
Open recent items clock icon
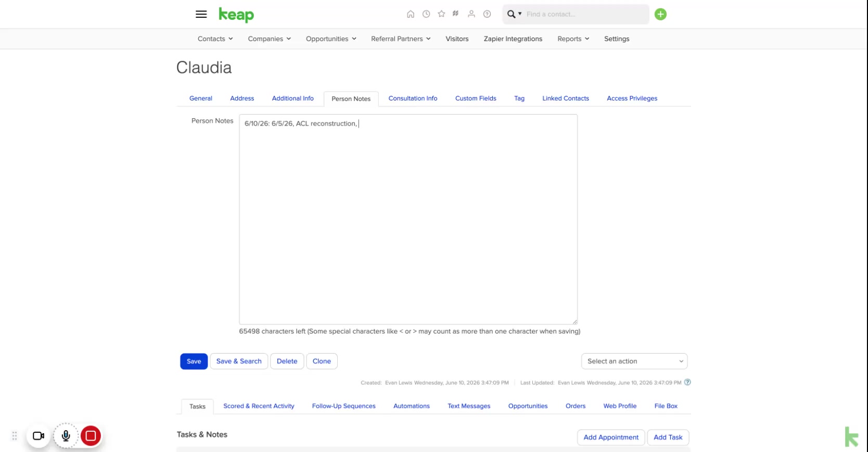[x=426, y=14]
